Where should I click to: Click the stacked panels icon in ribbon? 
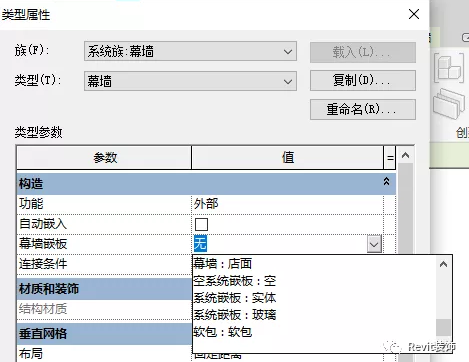click(x=449, y=105)
